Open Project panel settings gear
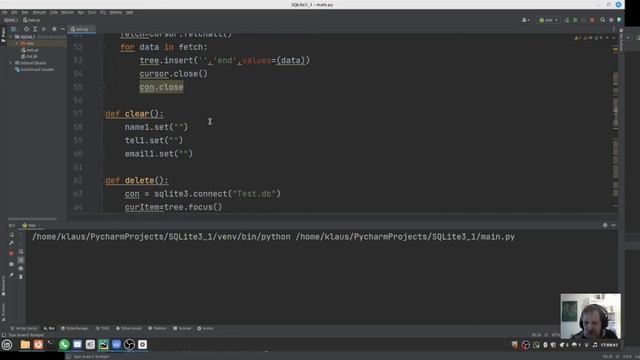640x360 pixels. (x=54, y=29)
